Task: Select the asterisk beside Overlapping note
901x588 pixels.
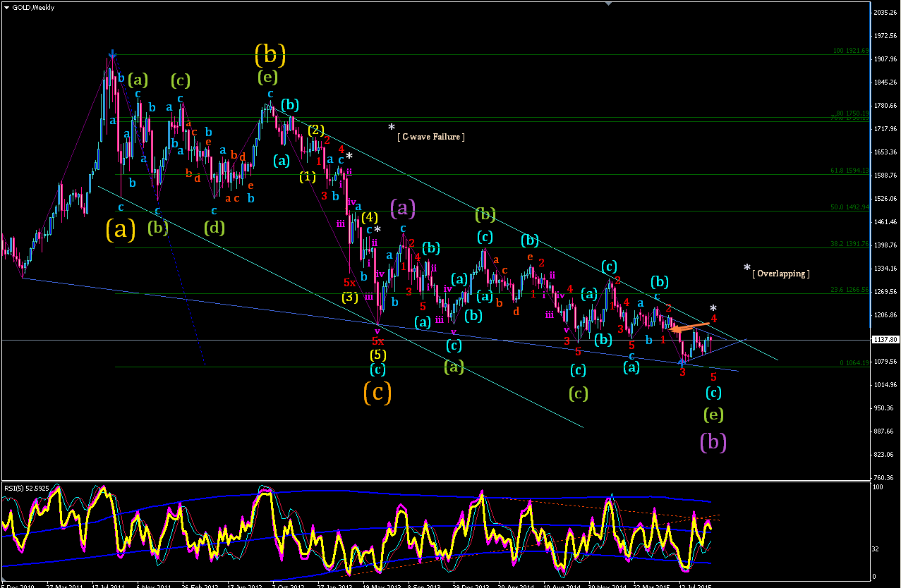Action: [747, 269]
